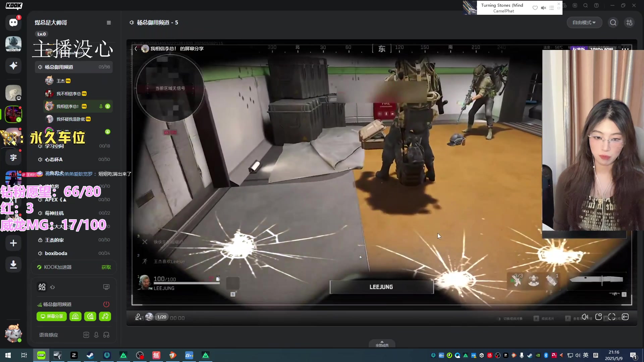Toggle the HQ music mode button
This screenshot has width=644, height=362.
pos(90,316)
